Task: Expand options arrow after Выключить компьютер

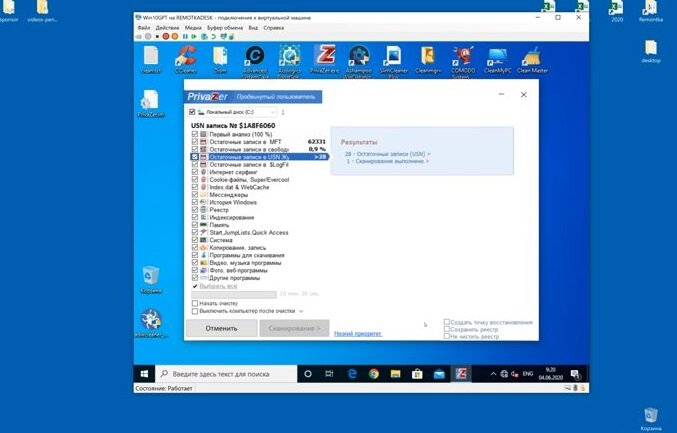Action: 301,311
